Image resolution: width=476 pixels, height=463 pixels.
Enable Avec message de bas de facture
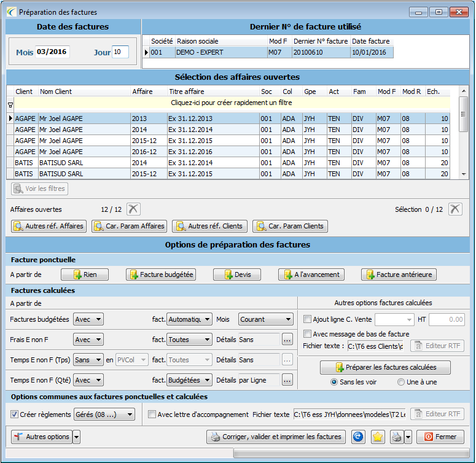pos(308,334)
